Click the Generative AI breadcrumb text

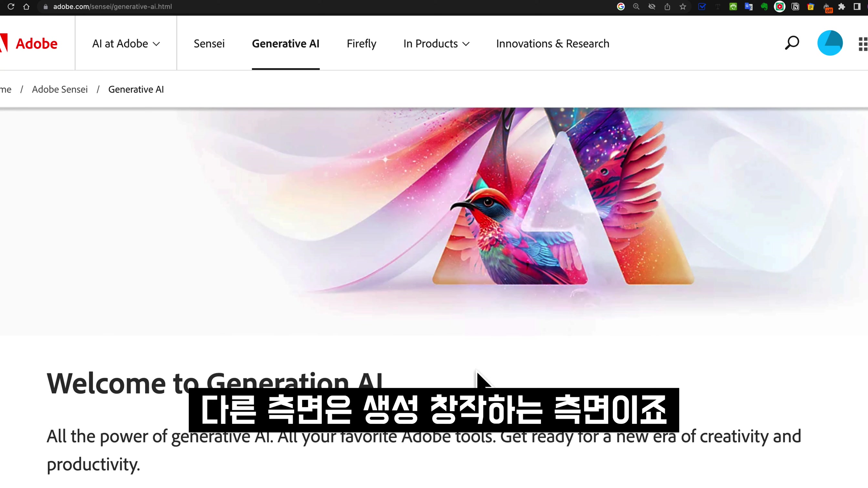point(136,89)
